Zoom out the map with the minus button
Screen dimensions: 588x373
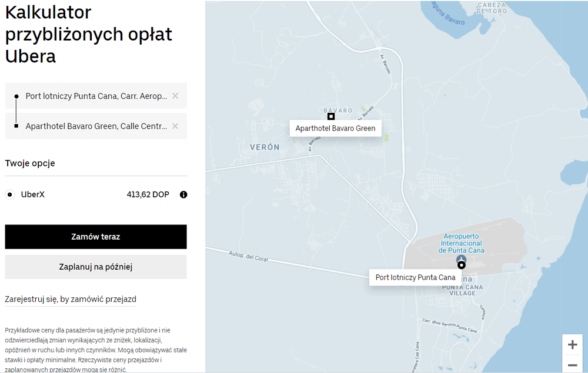click(572, 365)
